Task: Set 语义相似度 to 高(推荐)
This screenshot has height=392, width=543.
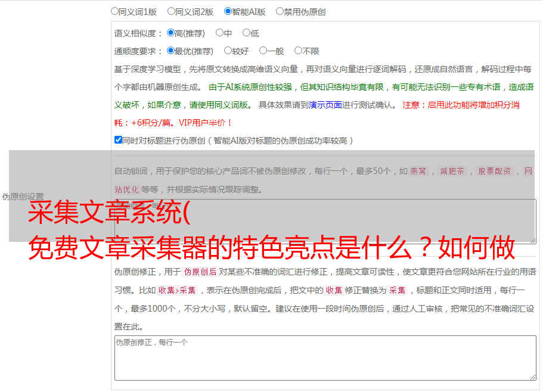Action: [170, 33]
